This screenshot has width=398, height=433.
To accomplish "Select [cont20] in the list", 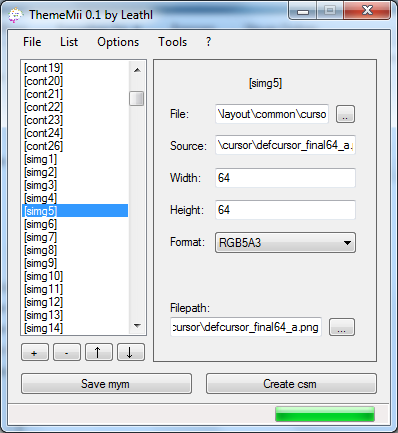I will [x=75, y=81].
